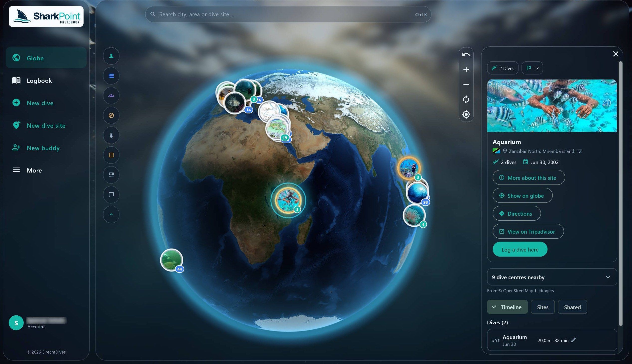
Task: Click the search city or dive site field
Action: point(288,14)
